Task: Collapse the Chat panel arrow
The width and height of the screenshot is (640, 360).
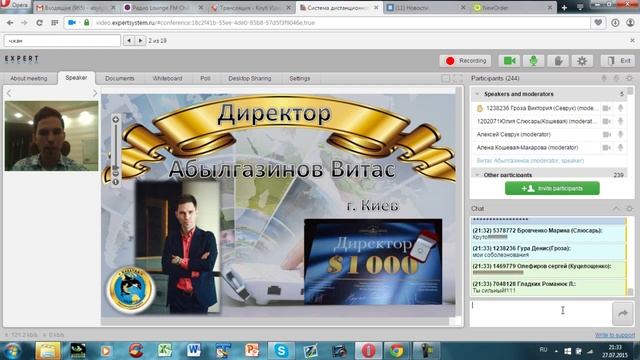Action: pyautogui.click(x=616, y=209)
